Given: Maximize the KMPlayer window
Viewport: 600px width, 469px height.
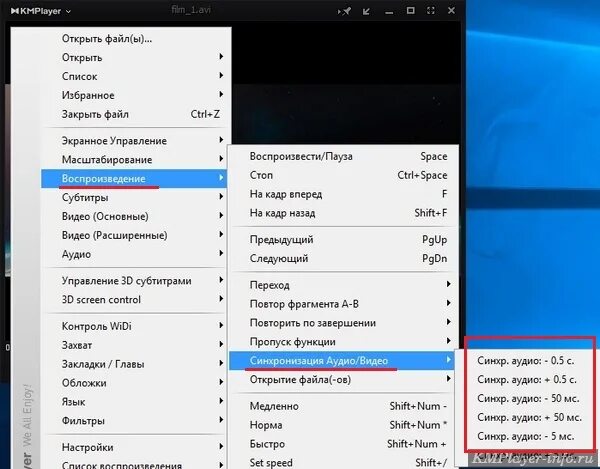Looking at the screenshot, I should click(411, 11).
